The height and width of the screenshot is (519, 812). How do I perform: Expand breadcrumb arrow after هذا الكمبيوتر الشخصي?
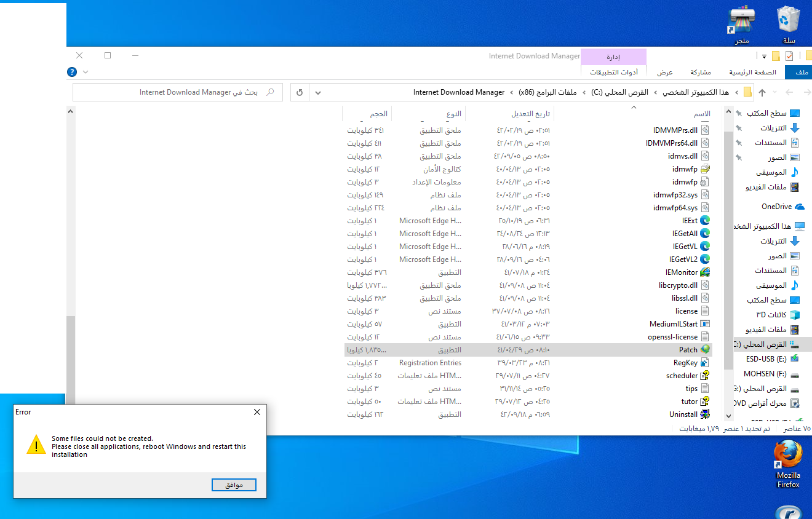[655, 93]
